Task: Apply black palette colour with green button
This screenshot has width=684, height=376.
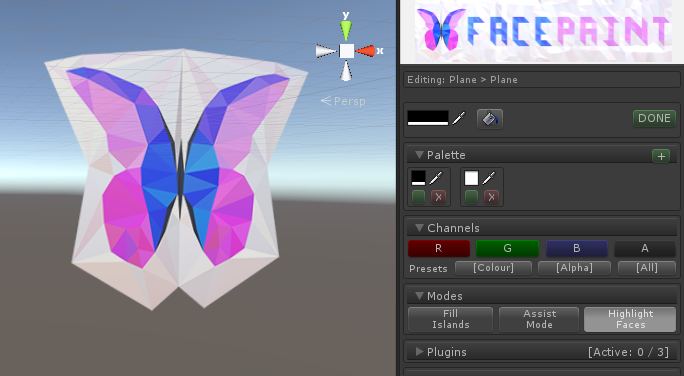Action: coord(418,197)
